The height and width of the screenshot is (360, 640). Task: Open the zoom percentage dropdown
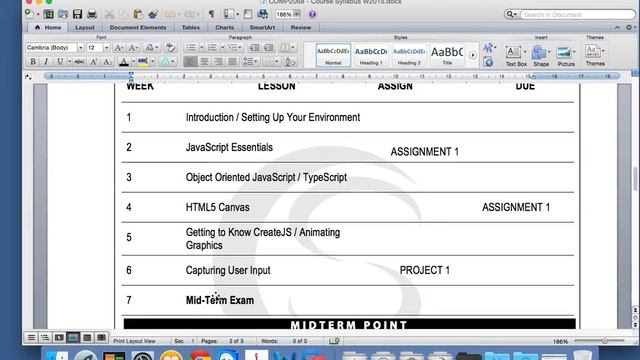(x=297, y=14)
